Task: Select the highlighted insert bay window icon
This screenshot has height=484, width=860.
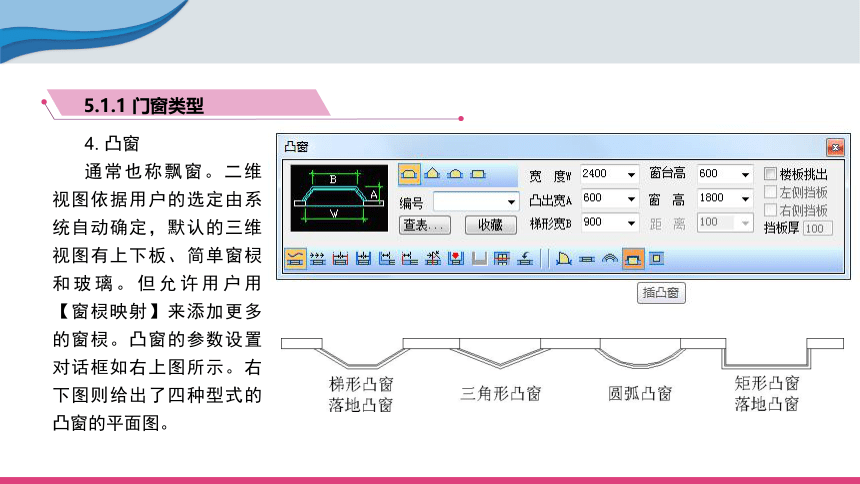Action: pyautogui.click(x=633, y=258)
